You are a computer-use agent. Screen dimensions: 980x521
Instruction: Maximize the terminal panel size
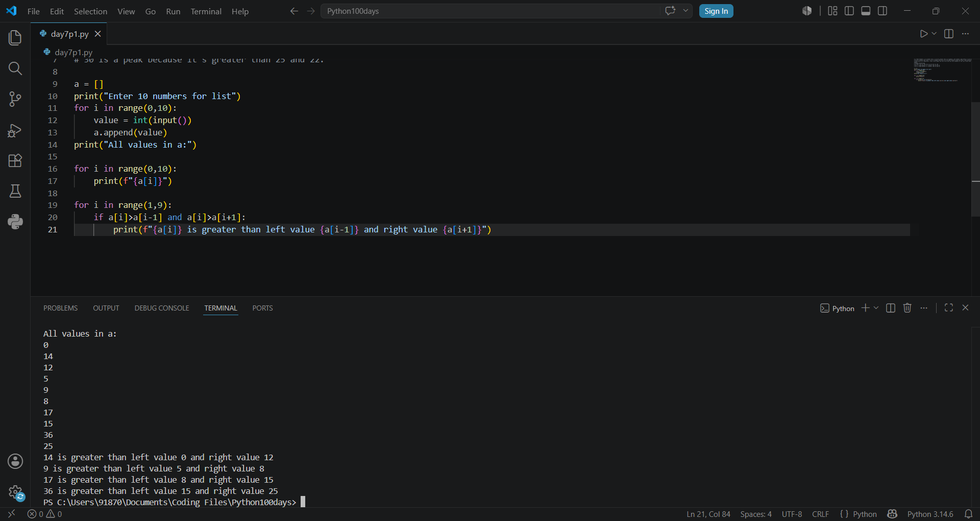coord(949,308)
